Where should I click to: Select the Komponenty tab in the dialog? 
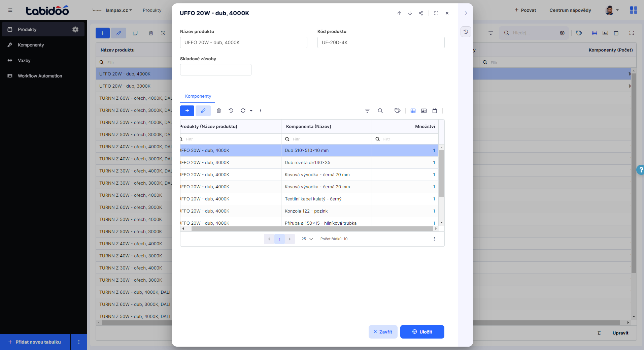(198, 96)
